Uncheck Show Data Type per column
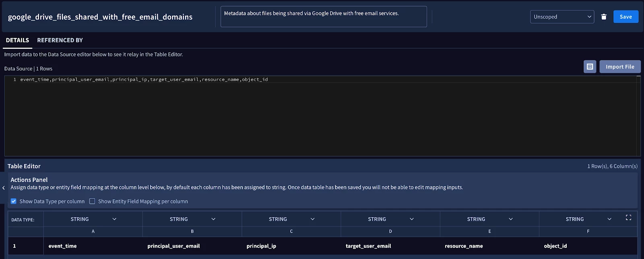Image resolution: width=644 pixels, height=259 pixels. [x=14, y=201]
